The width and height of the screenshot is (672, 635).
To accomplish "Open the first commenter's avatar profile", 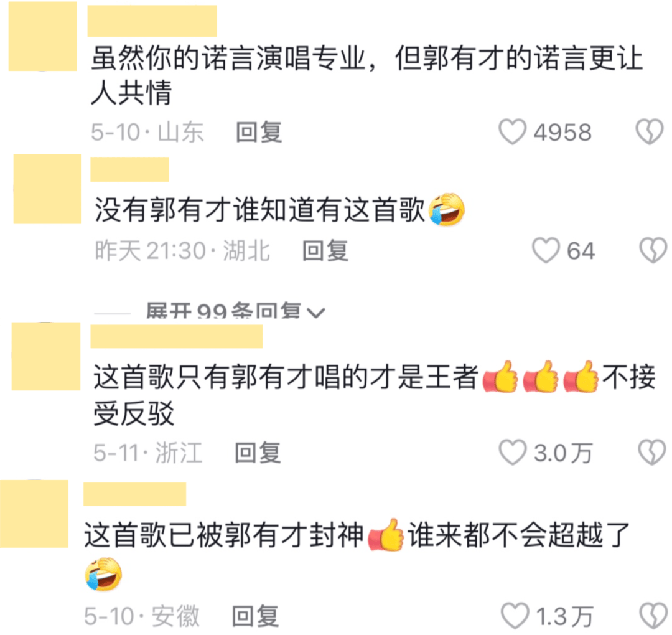I will [x=42, y=36].
